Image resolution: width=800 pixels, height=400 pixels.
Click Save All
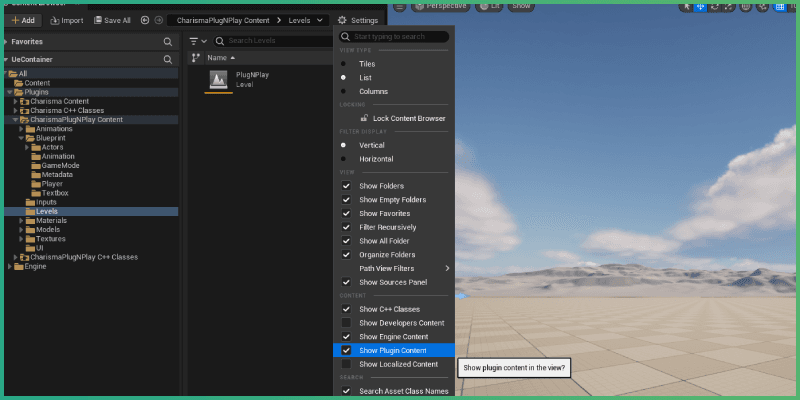coord(112,20)
